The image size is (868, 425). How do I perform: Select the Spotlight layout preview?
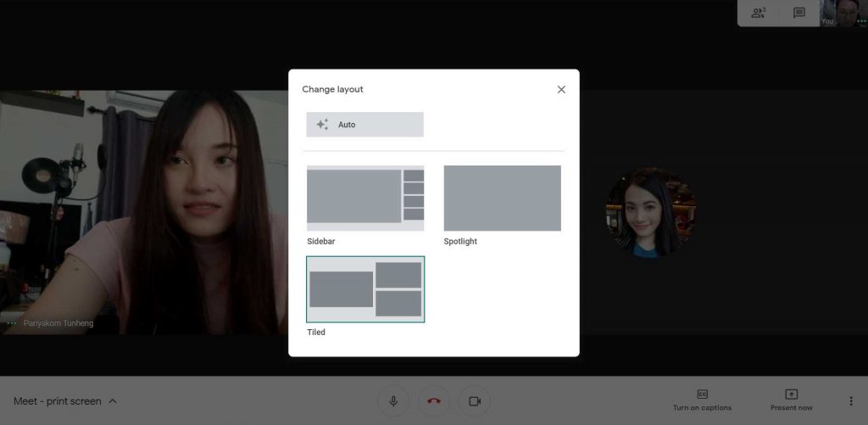click(502, 198)
